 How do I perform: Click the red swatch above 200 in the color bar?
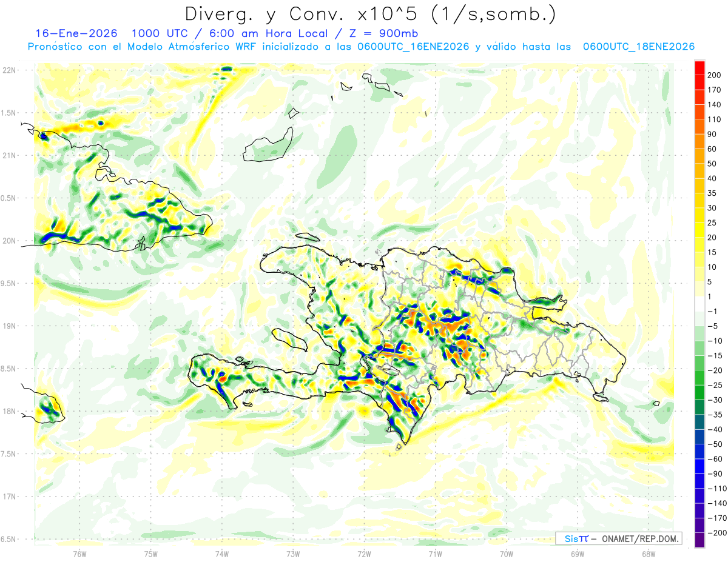pos(699,68)
